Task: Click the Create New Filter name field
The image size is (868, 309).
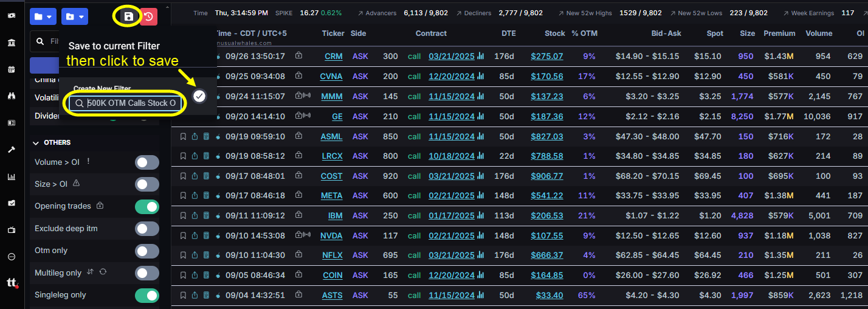Action: coord(126,103)
